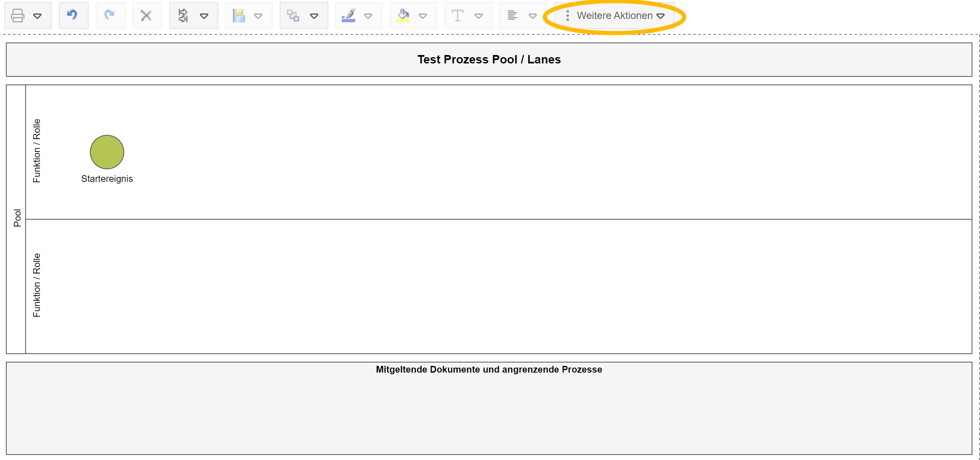
Task: Click the line color pen icon
Action: click(x=349, y=16)
